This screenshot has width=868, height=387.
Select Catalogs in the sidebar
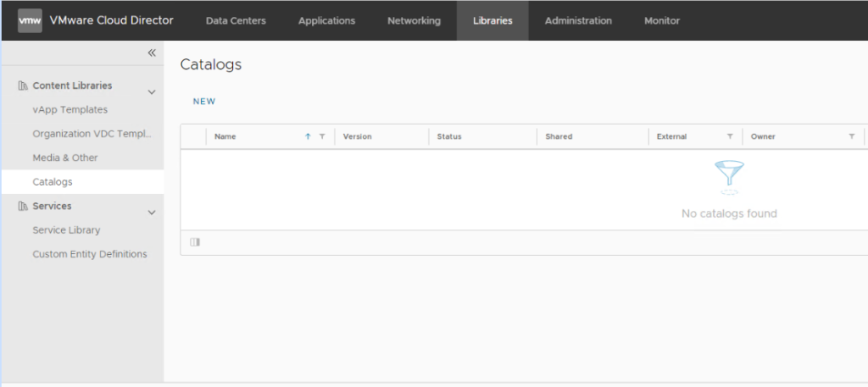[83, 182]
